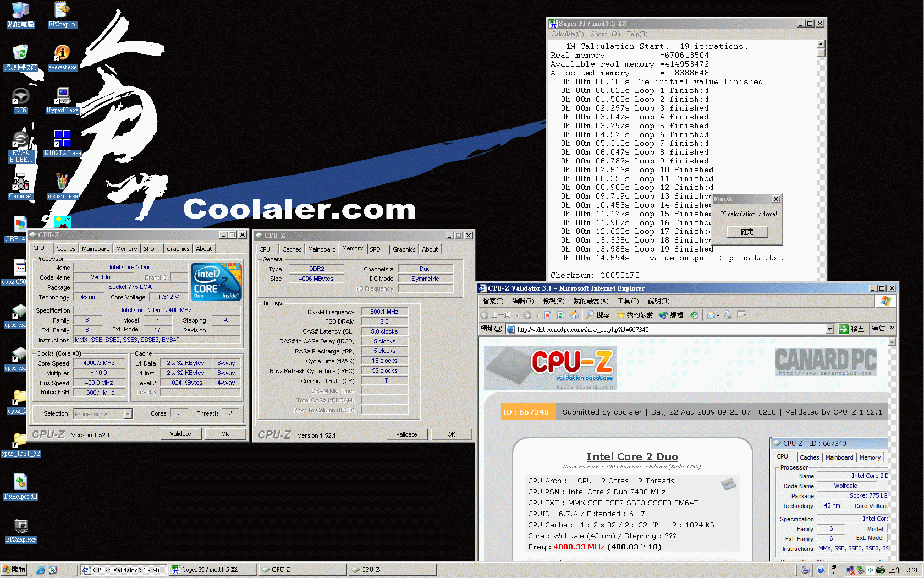924x578 pixels.
Task: Click Validate in the CPU-Z Memory window
Action: pos(406,434)
